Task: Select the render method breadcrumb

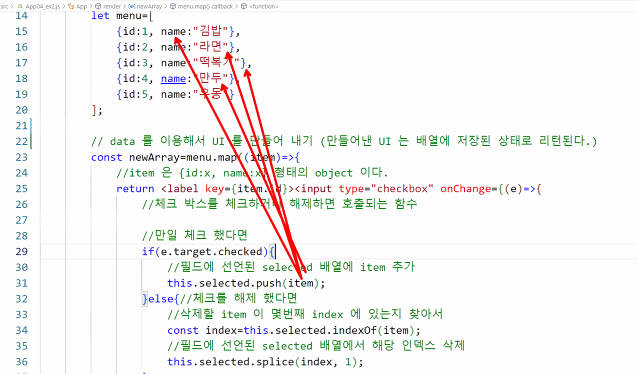Action: 112,7
